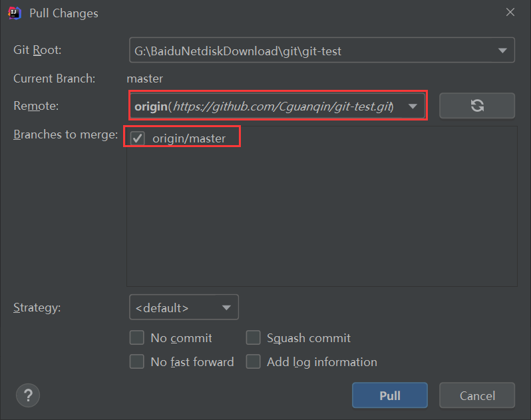Open help with the question mark icon
This screenshot has width=531, height=420.
coord(27,395)
